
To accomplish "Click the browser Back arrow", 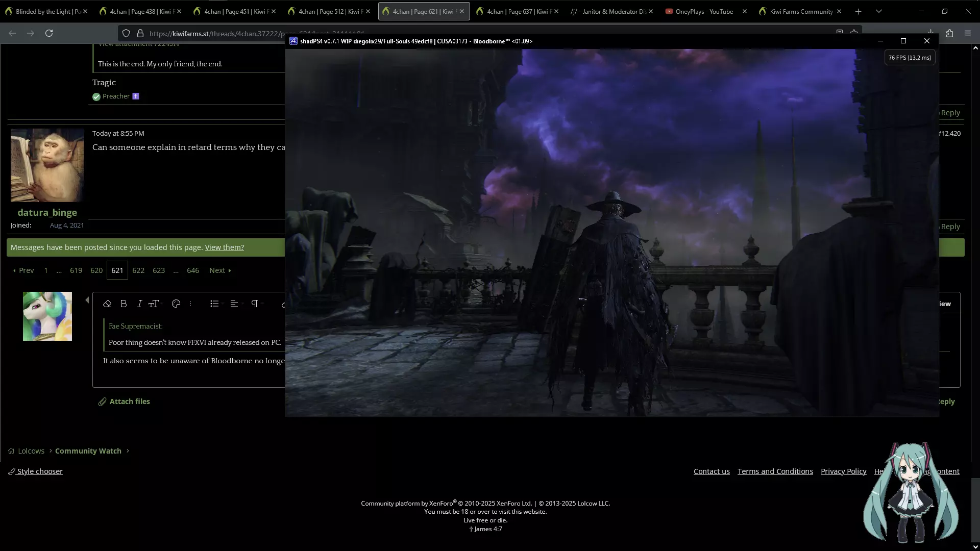I will [12, 33].
